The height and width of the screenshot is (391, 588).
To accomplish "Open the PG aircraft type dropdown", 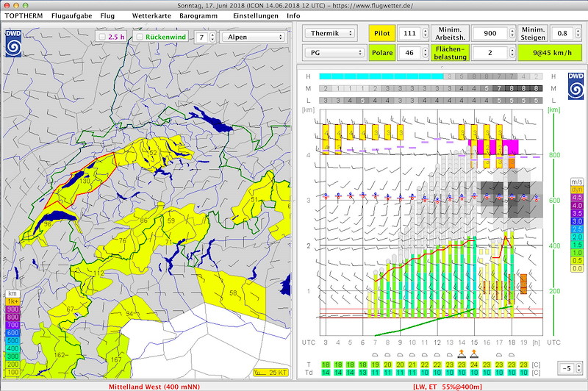I will pyautogui.click(x=334, y=52).
